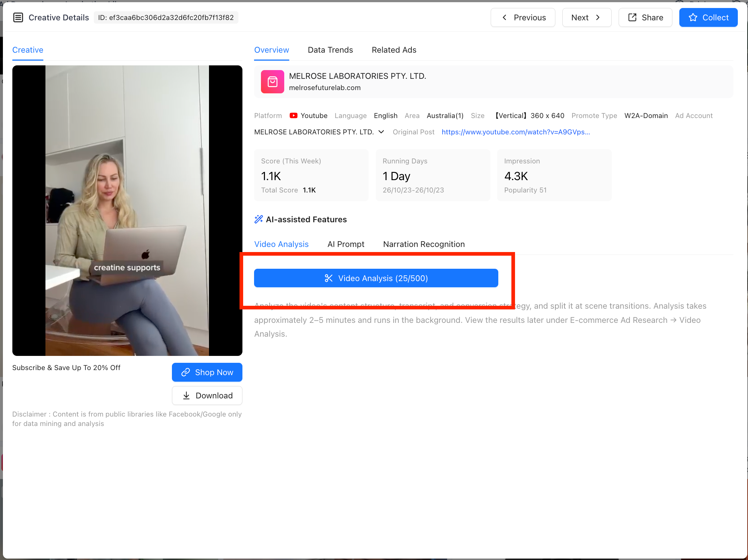The height and width of the screenshot is (560, 748).
Task: Click the Creative Details list icon
Action: click(x=18, y=17)
